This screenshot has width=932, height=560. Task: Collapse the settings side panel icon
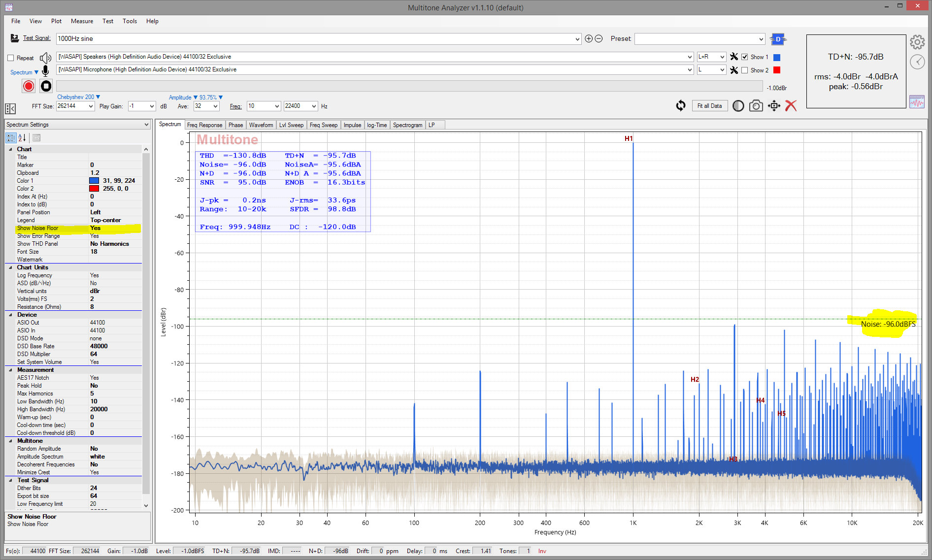point(10,108)
